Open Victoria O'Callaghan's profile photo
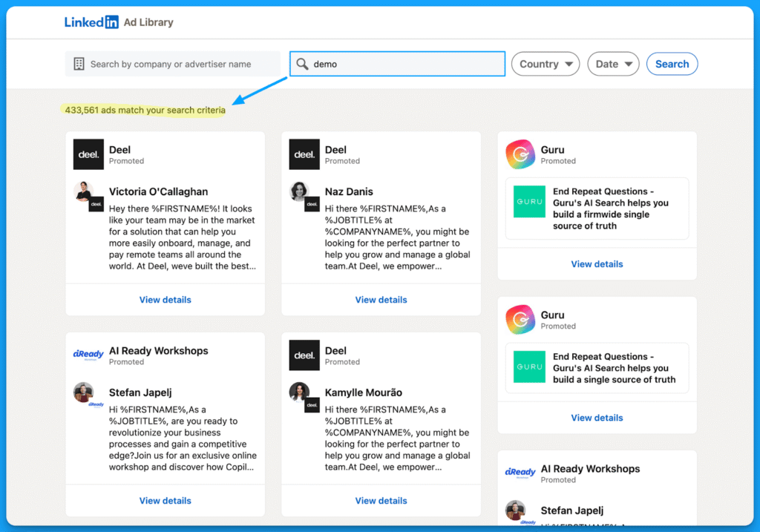The image size is (760, 532). tap(85, 191)
